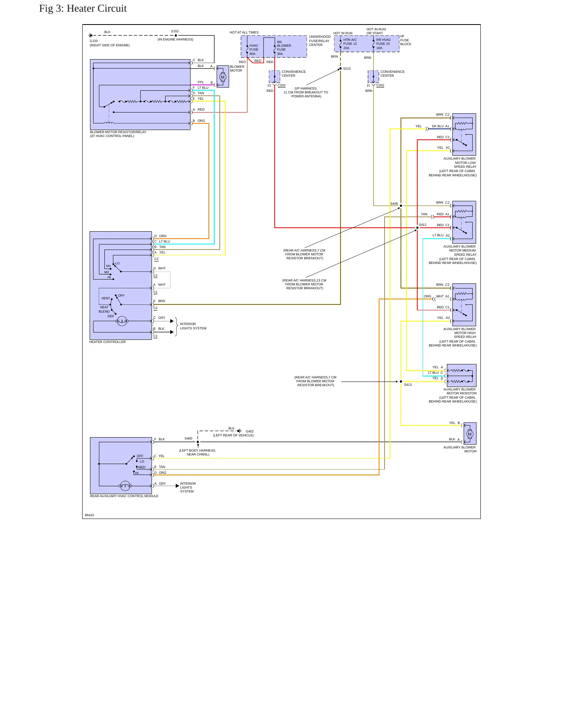Click 'UNDERHOOD FUSE/RELAY CENTER' text
This screenshot has width=563, height=728.
pyautogui.click(x=320, y=41)
